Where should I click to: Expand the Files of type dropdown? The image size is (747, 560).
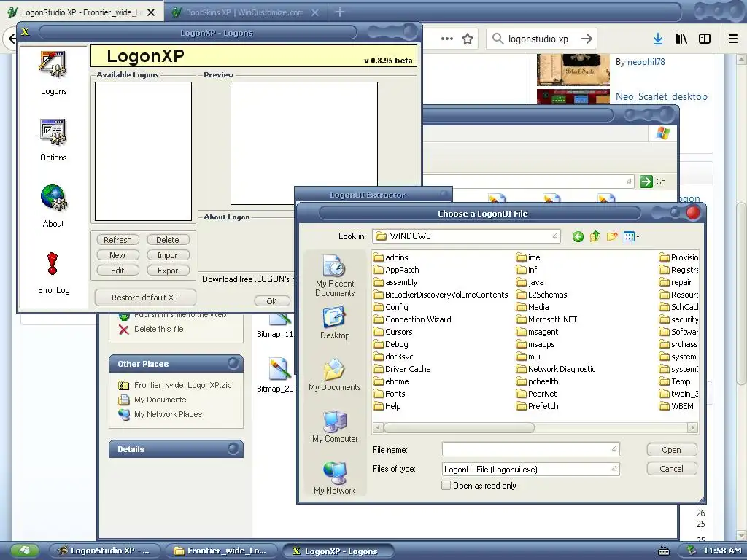pos(614,469)
